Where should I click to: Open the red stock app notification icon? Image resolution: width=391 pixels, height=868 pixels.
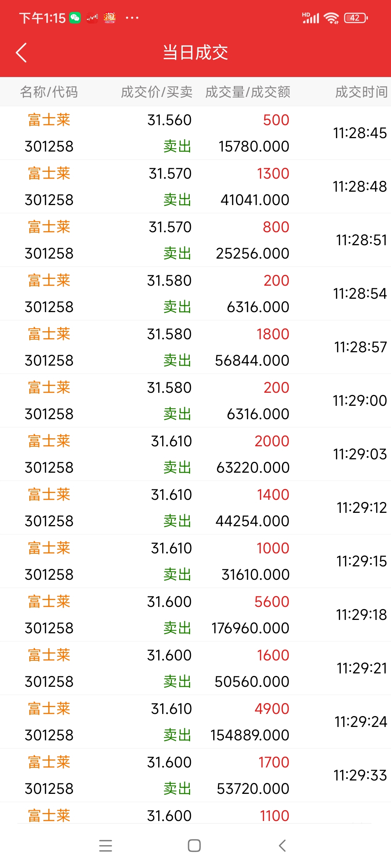(x=92, y=18)
